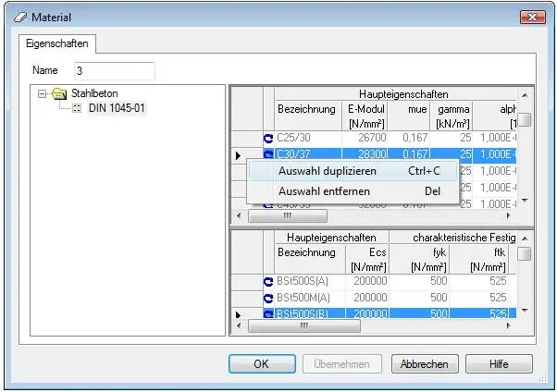
Task: Click the mue column header
Action: click(x=409, y=116)
